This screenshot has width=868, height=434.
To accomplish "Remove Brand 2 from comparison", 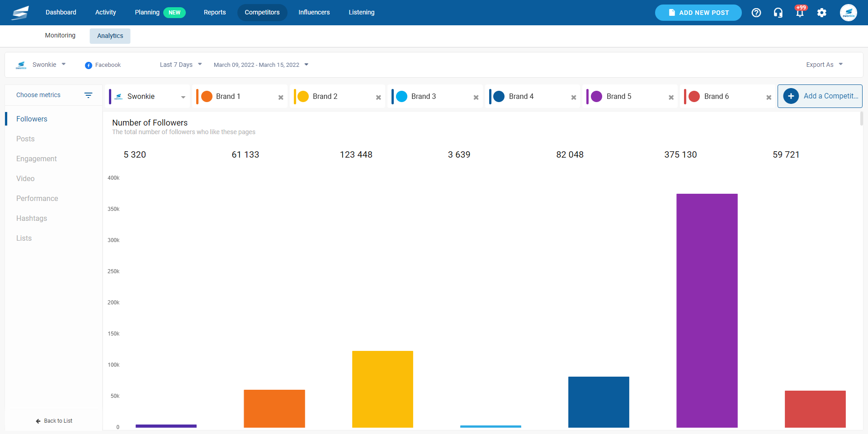I will coord(378,98).
